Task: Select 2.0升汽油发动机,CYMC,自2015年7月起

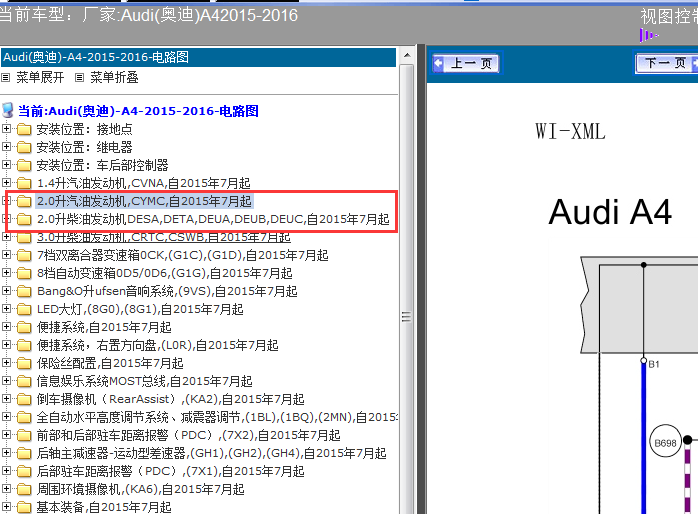Action: pos(144,201)
